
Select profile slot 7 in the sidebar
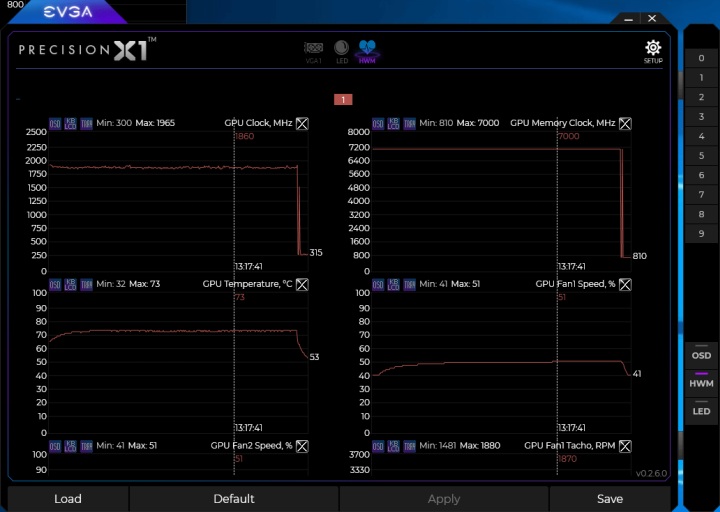[x=701, y=195]
